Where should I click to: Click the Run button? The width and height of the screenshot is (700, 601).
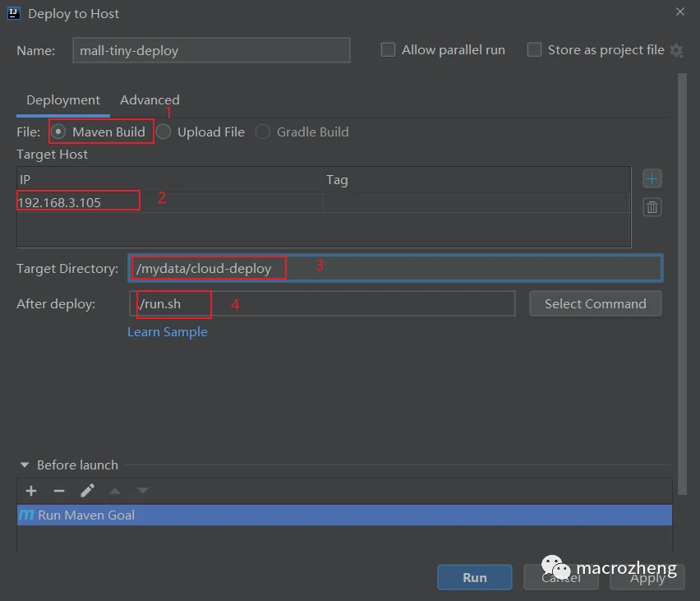pyautogui.click(x=475, y=577)
